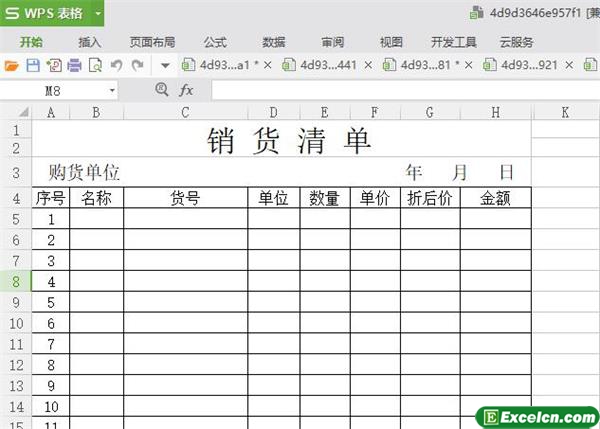Click the file icon beside title 4d9d3646e957f1
This screenshot has height=429, width=600.
[477, 13]
